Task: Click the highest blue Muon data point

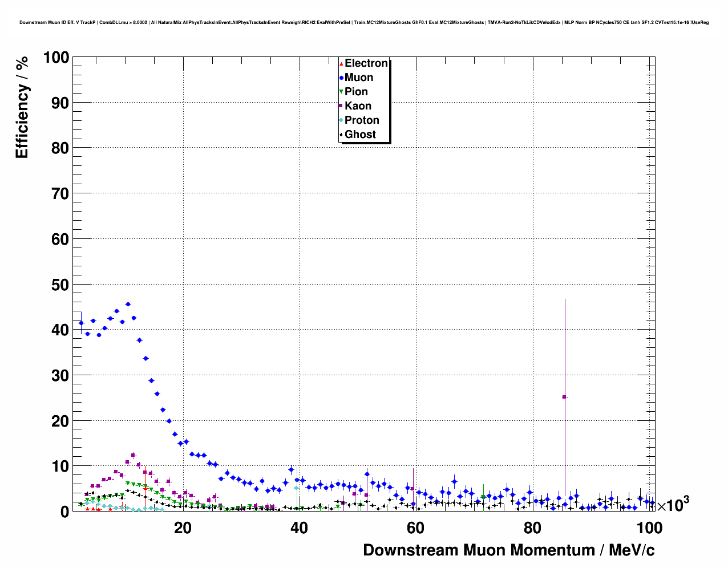Action: (128, 305)
